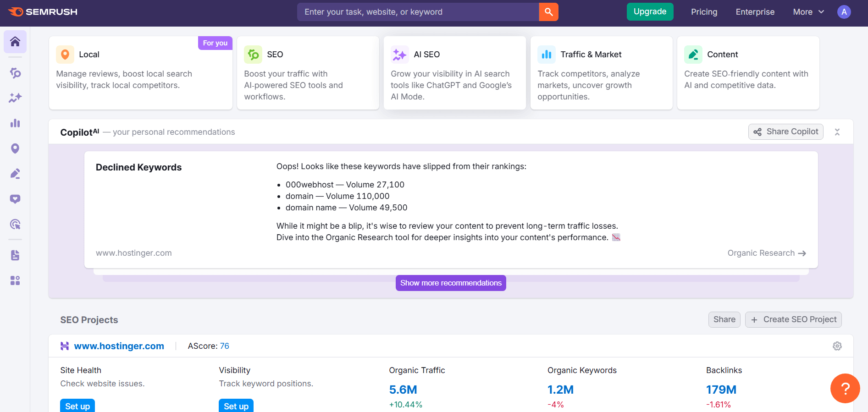The image size is (868, 412).
Task: Open the Local toolkit card title
Action: (89, 55)
